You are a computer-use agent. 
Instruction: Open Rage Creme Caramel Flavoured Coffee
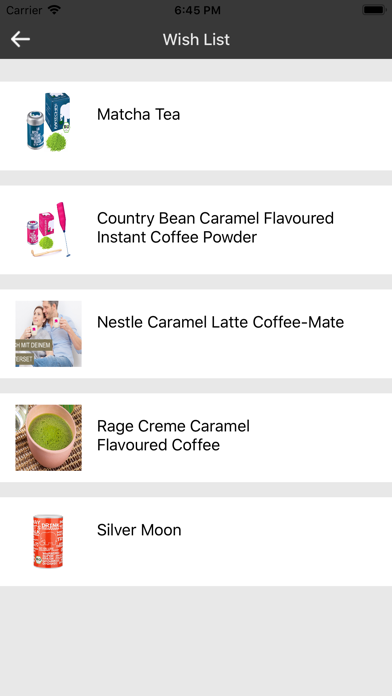click(x=173, y=435)
